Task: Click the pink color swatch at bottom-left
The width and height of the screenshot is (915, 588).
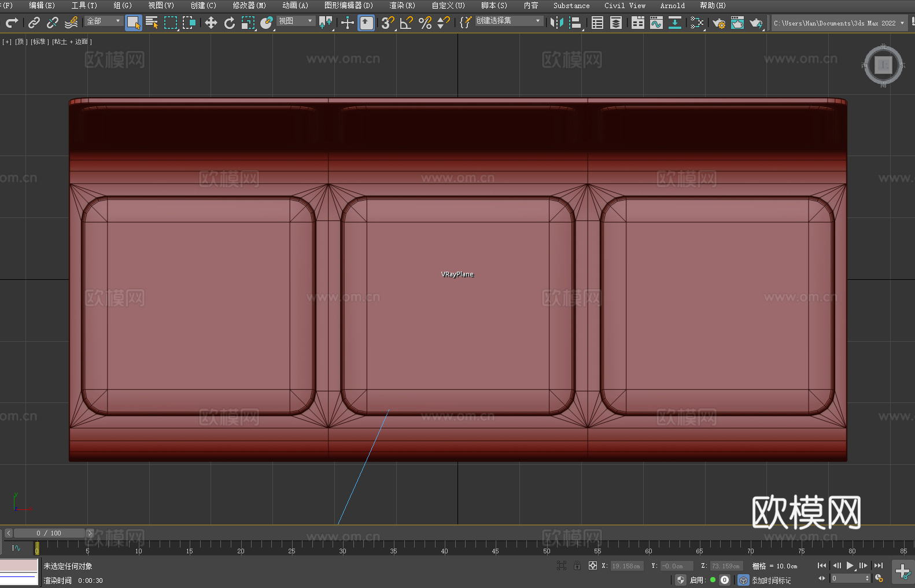Action: coord(19,565)
